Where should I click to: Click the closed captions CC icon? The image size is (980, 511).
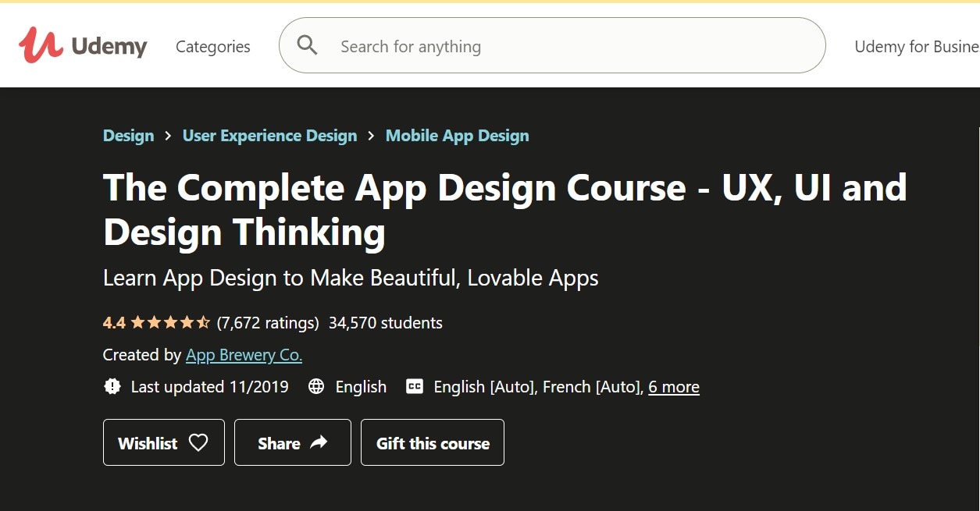[x=415, y=387]
